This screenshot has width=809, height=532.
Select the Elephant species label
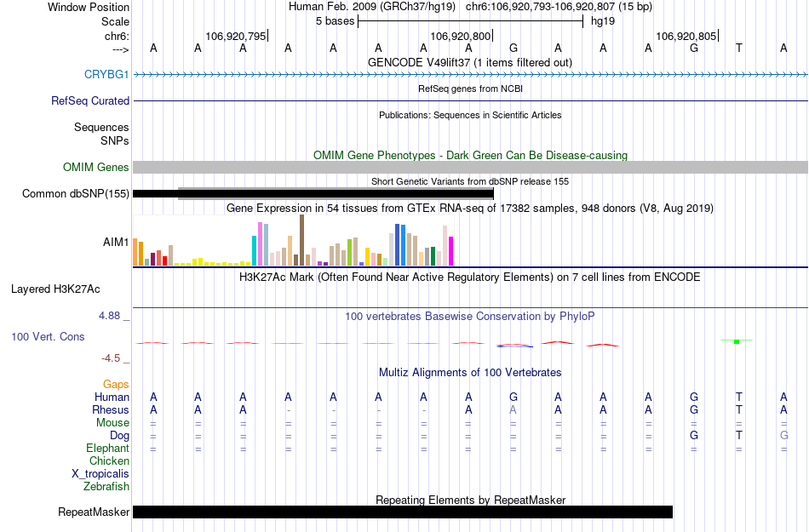[x=108, y=449]
